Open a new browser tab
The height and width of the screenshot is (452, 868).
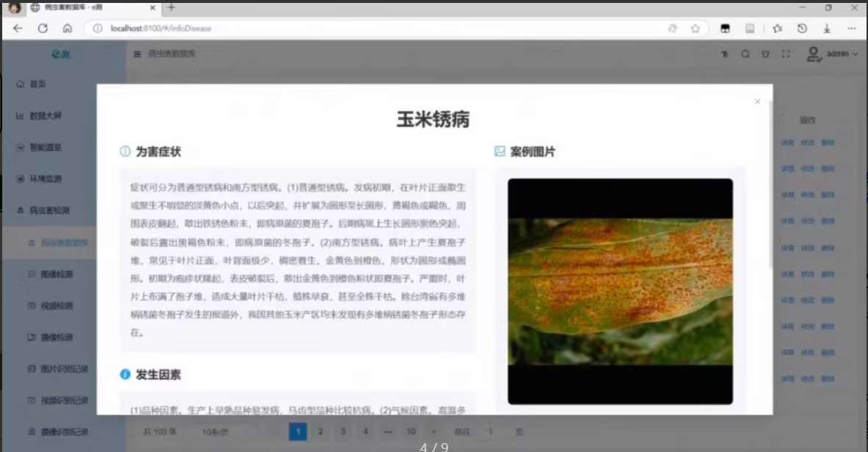click(x=171, y=7)
